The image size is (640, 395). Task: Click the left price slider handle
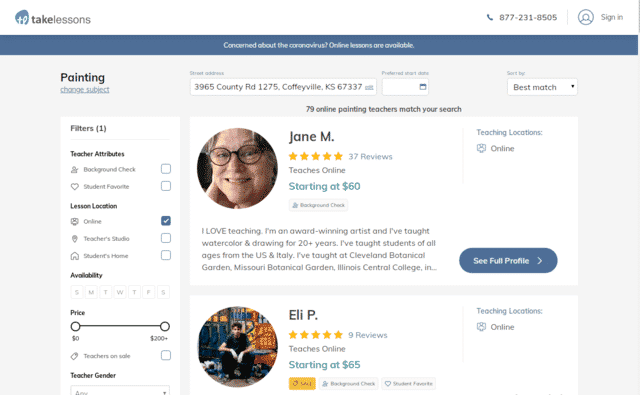[x=75, y=326]
